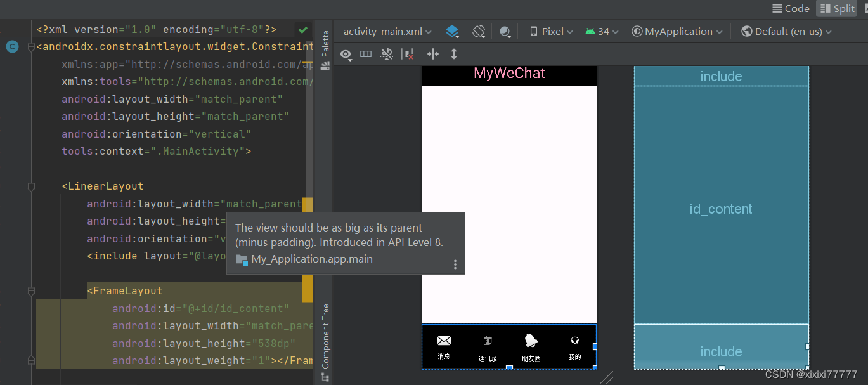Click the horizontal pack/align icon
The height and width of the screenshot is (385, 868).
[433, 55]
